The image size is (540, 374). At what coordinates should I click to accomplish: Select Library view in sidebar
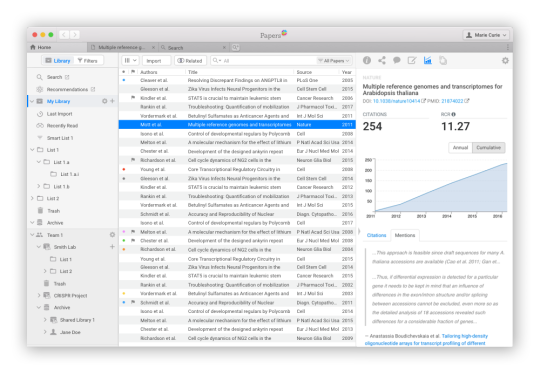(58, 61)
